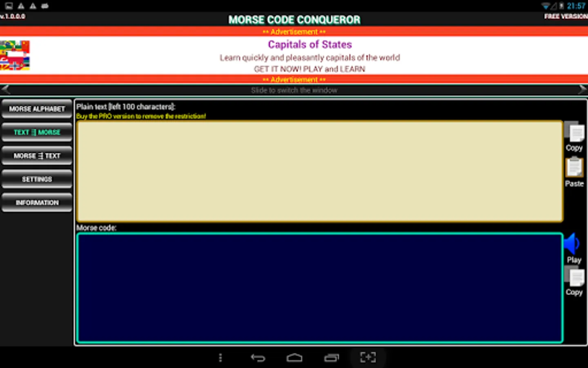Tap the flags image in the ad
This screenshot has width=588, height=368.
pyautogui.click(x=15, y=55)
